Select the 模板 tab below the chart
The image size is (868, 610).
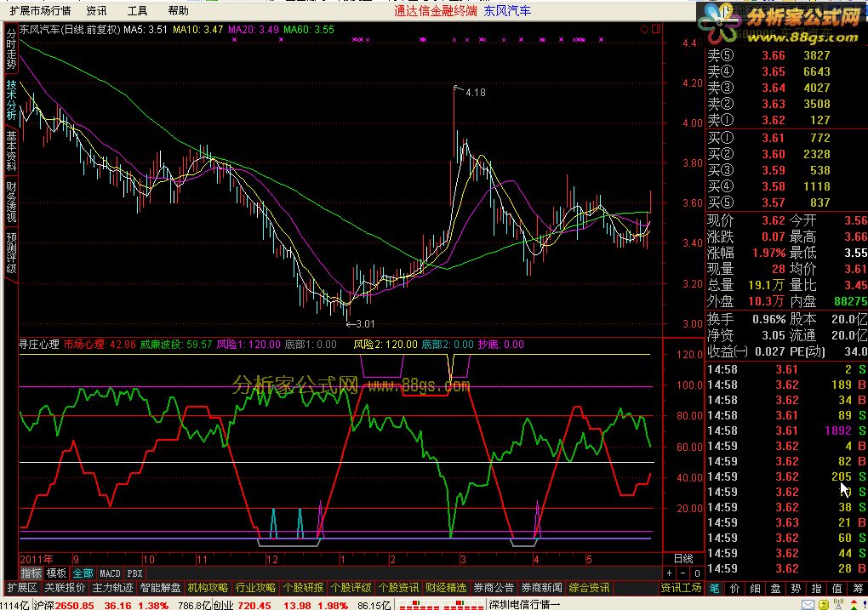click(x=56, y=573)
